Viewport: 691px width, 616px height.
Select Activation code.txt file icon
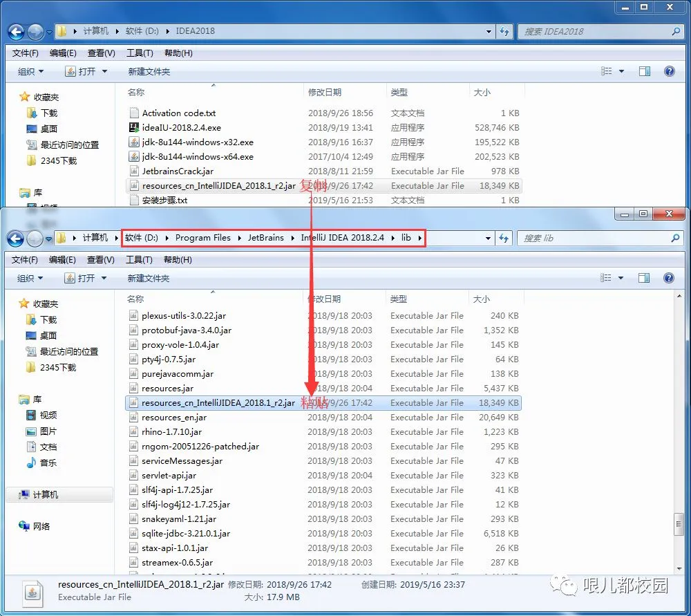134,113
